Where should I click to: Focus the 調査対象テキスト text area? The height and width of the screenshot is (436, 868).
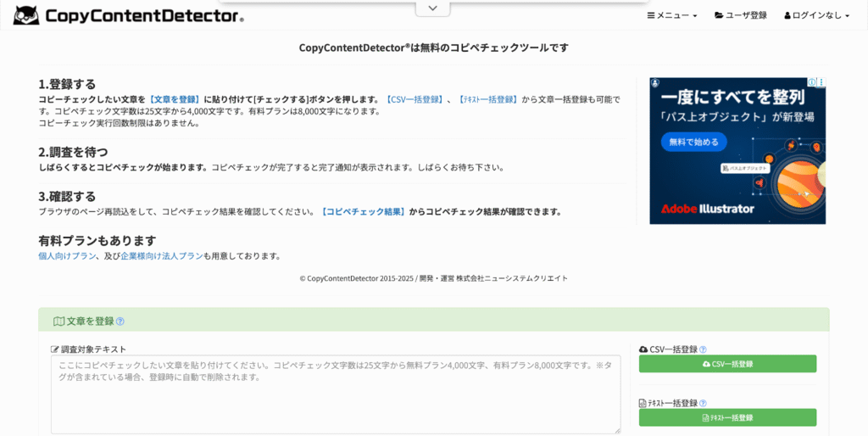(x=336, y=394)
